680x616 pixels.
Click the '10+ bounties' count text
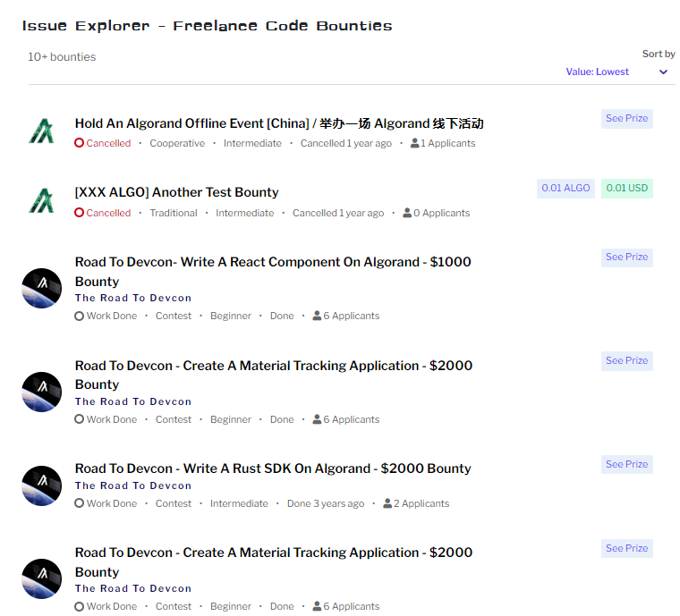coord(62,56)
